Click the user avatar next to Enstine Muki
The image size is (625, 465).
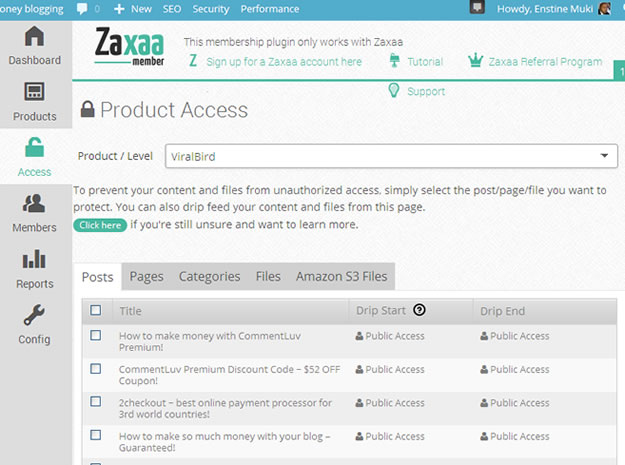(605, 8)
